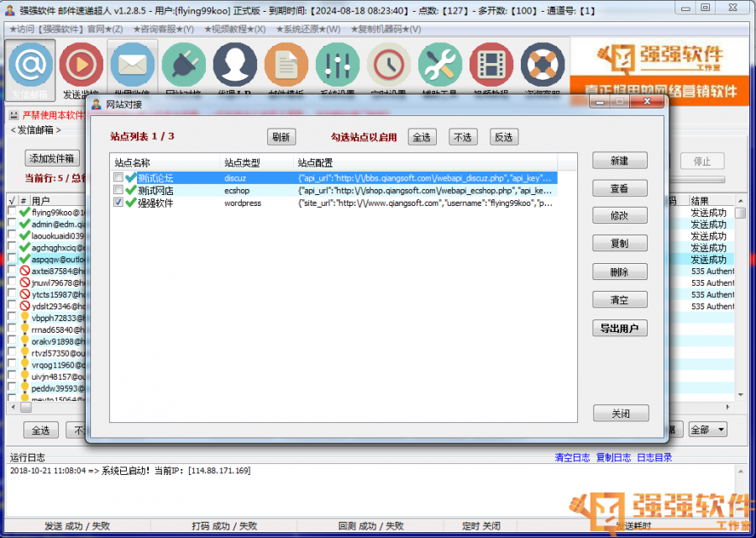The width and height of the screenshot is (756, 538).
Task: Click the smiley icon beside the red warning text
Action: tap(14, 115)
